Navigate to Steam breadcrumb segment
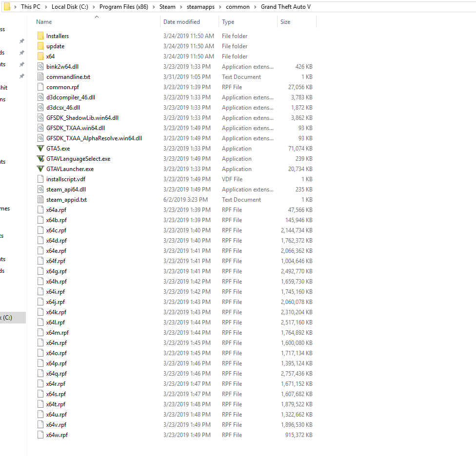This screenshot has width=476, height=456. pos(168,7)
